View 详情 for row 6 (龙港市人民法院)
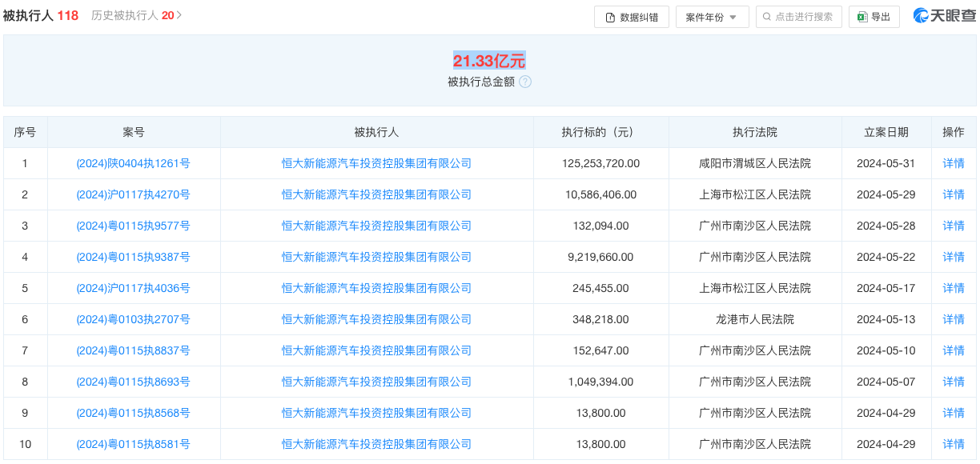This screenshot has height=464, width=980. pos(954,319)
